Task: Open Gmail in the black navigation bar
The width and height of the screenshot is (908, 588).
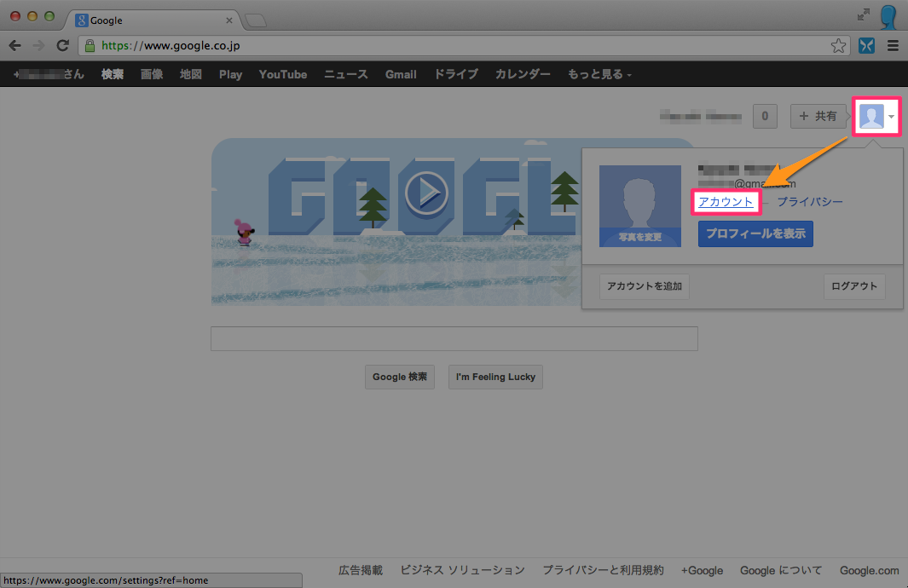Action: click(x=401, y=74)
